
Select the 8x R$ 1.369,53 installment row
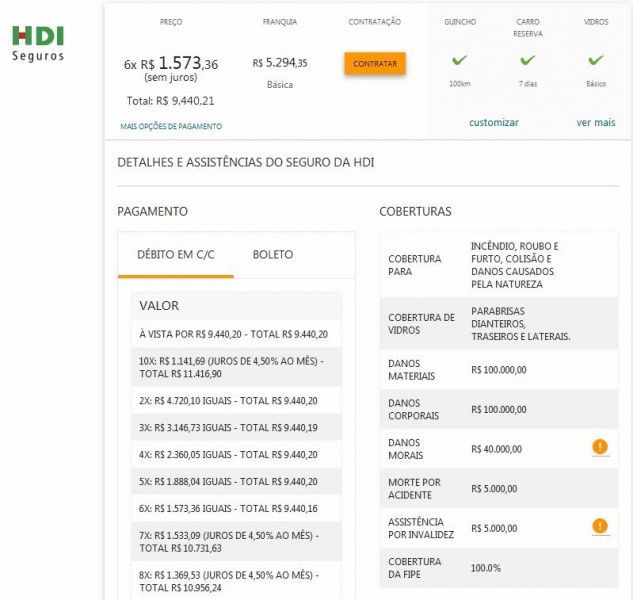pos(236,581)
